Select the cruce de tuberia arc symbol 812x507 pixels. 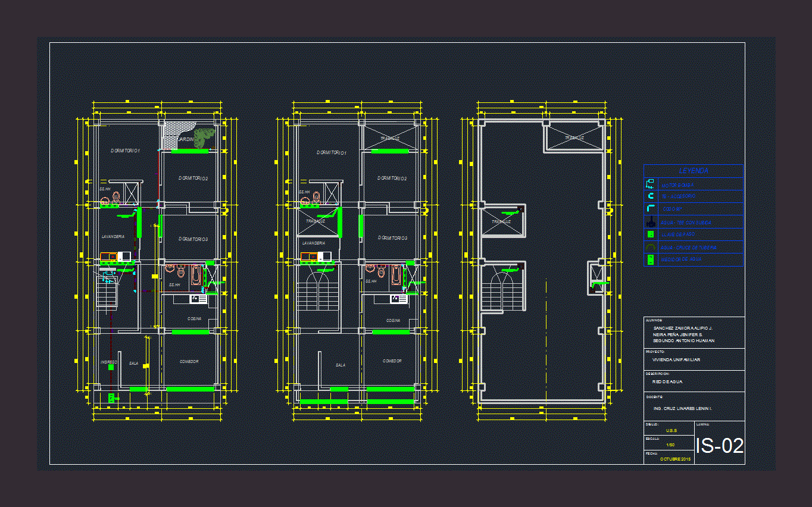click(x=650, y=247)
